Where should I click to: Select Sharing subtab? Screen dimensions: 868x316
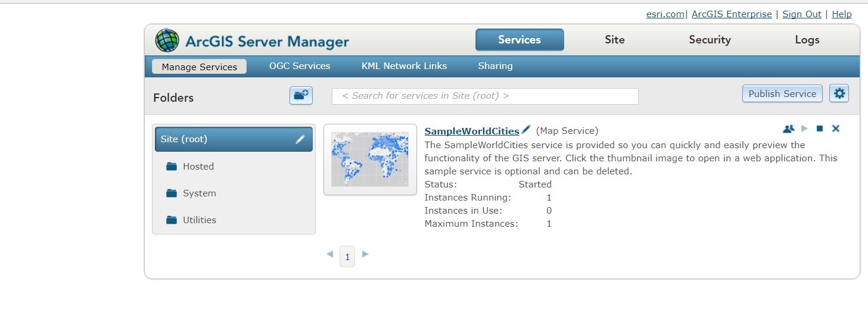[x=495, y=66]
